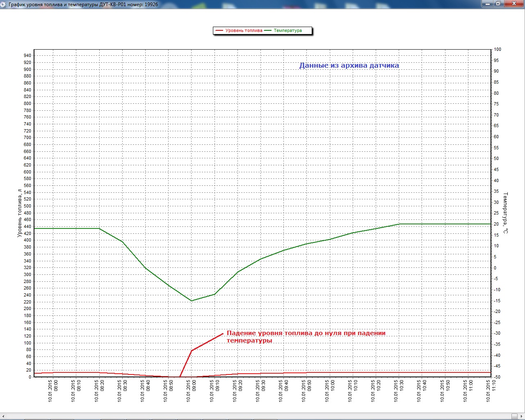
Task: Click the left arrow of the horizontal scrollbar
Action: tap(3, 416)
